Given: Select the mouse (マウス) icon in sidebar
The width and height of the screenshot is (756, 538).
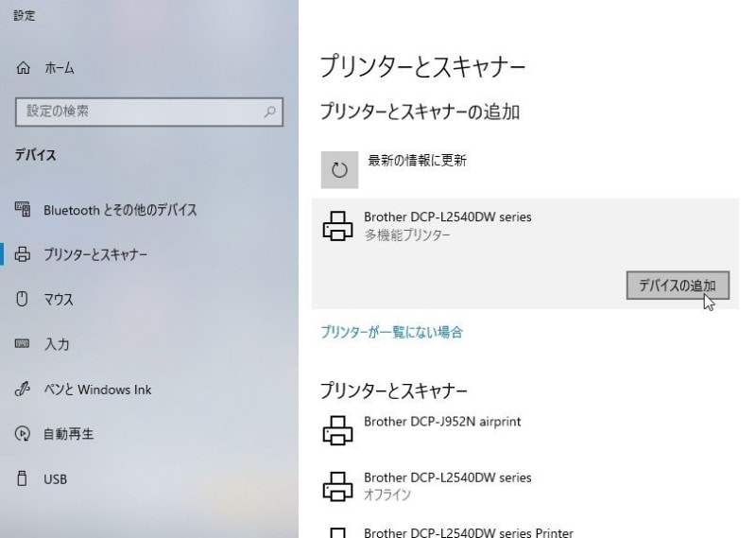Looking at the screenshot, I should click(25, 300).
